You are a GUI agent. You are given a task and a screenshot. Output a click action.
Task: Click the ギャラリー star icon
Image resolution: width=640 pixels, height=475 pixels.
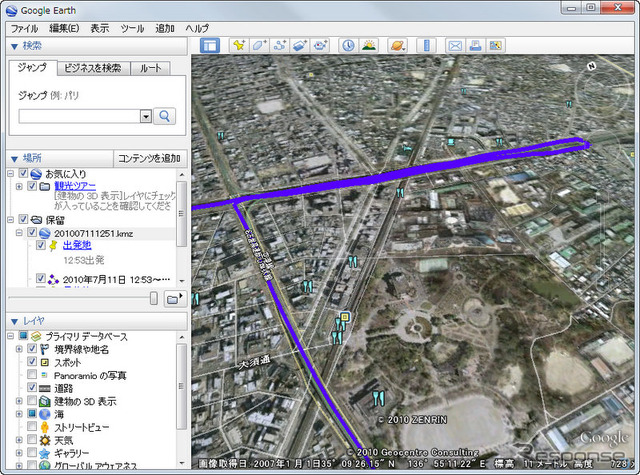click(x=44, y=453)
